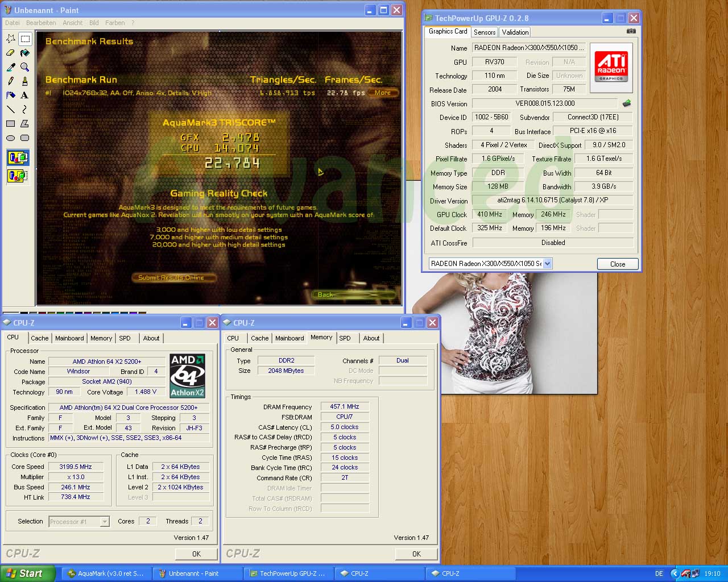Open the Ansicht menu in Paint
Image resolution: width=728 pixels, height=582 pixels.
point(73,23)
